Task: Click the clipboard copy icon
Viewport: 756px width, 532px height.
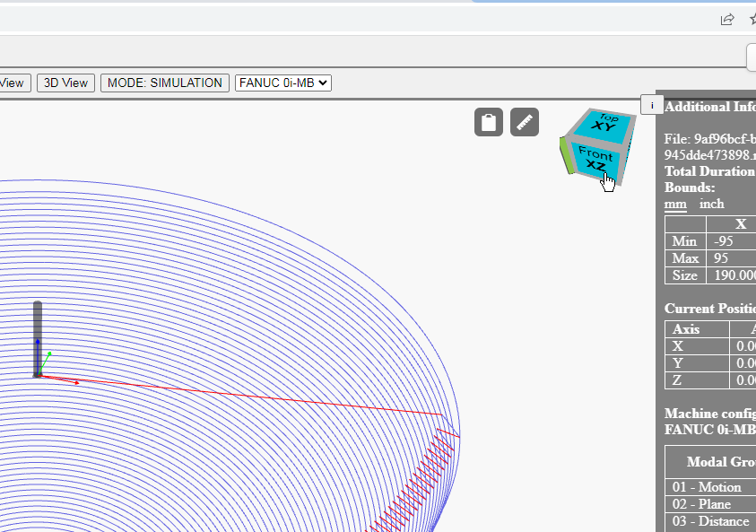Action: pyautogui.click(x=489, y=122)
